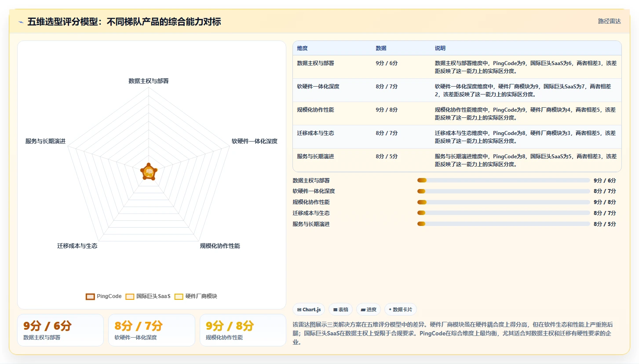The image size is (639, 364).
Task: Click the lightning icon beside the title
Action: (21, 22)
